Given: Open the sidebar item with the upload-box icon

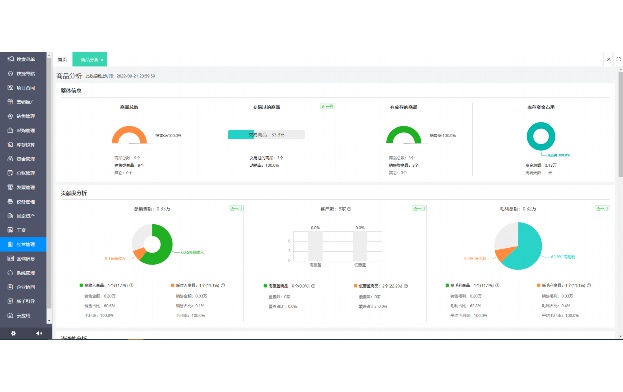Looking at the screenshot, I should pyautogui.click(x=23, y=130).
